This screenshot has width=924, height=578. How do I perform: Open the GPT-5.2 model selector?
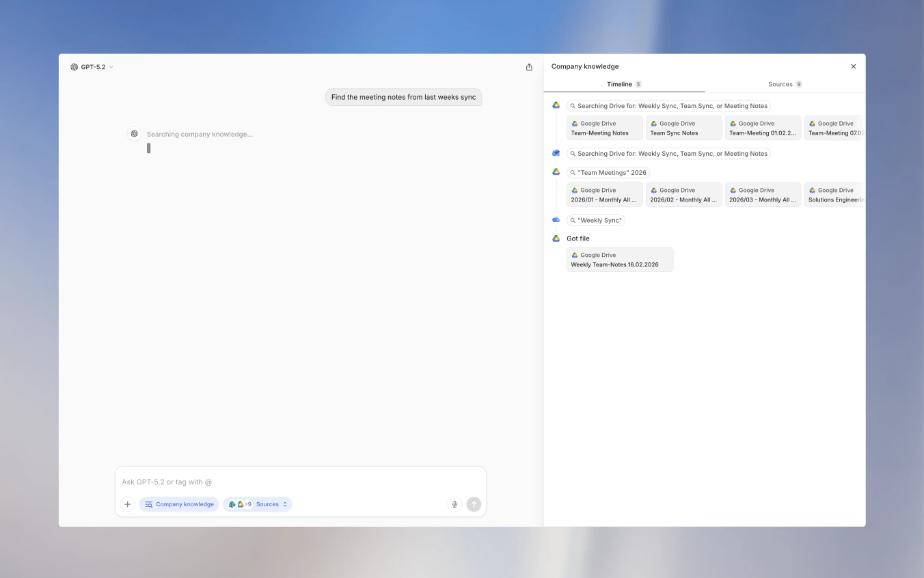pyautogui.click(x=92, y=67)
